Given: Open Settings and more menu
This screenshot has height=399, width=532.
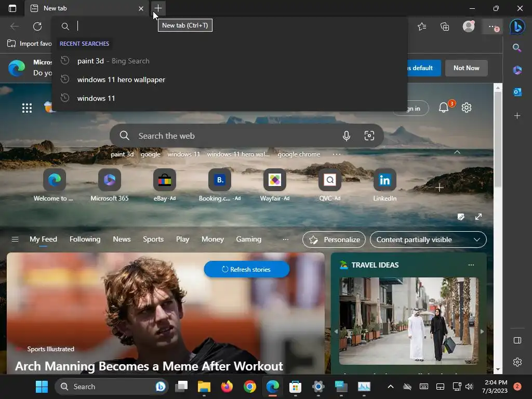Looking at the screenshot, I should pyautogui.click(x=493, y=26).
